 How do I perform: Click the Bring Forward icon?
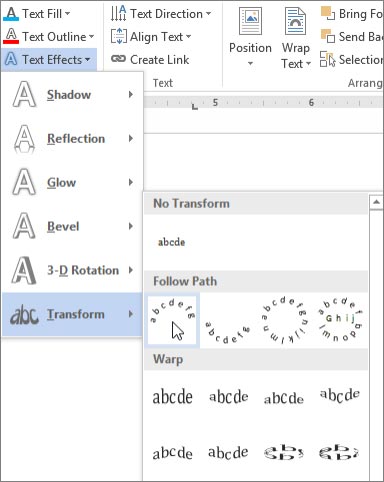coord(328,13)
